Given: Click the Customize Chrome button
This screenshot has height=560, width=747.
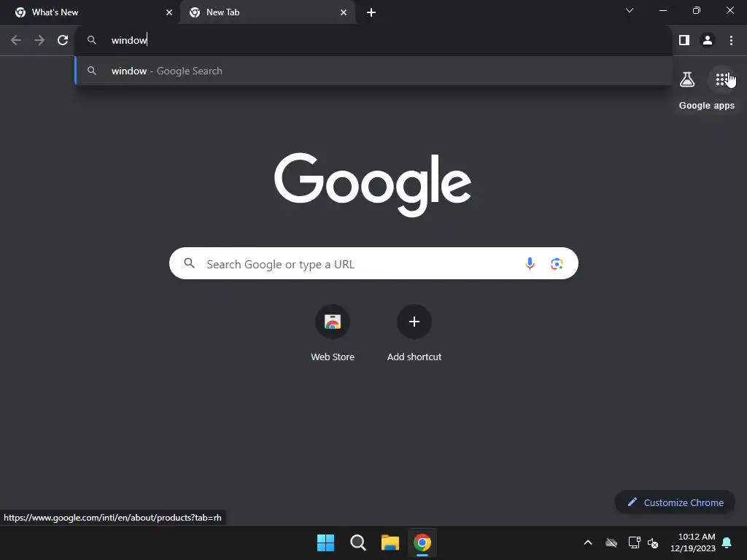Looking at the screenshot, I should tap(675, 502).
